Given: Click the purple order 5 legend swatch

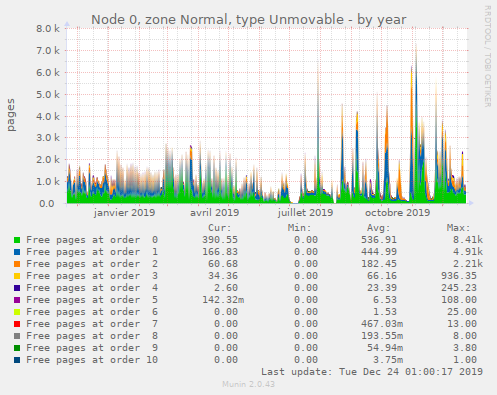Looking at the screenshot, I should (17, 300).
